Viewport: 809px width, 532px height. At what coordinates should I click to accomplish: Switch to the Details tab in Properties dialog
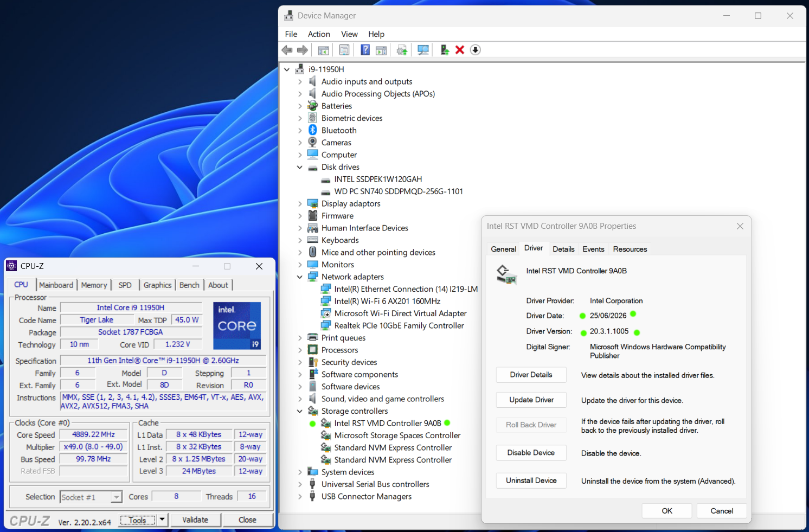[x=563, y=249]
